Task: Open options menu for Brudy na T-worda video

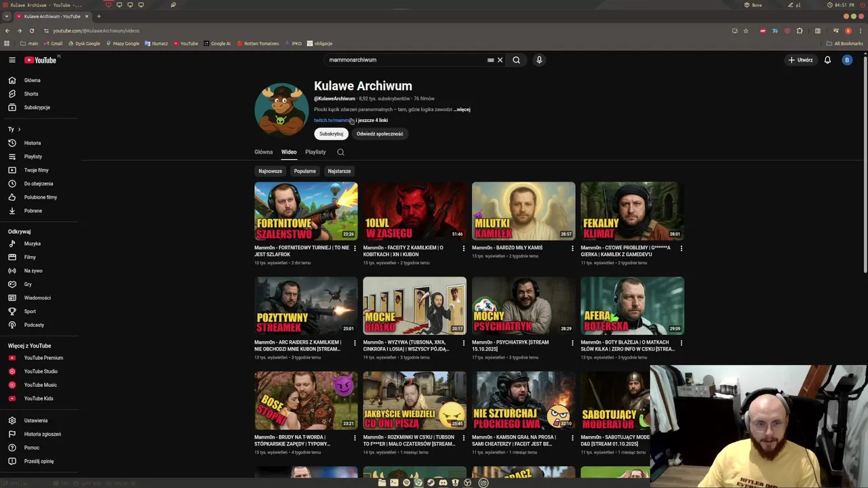Action: coord(355,439)
